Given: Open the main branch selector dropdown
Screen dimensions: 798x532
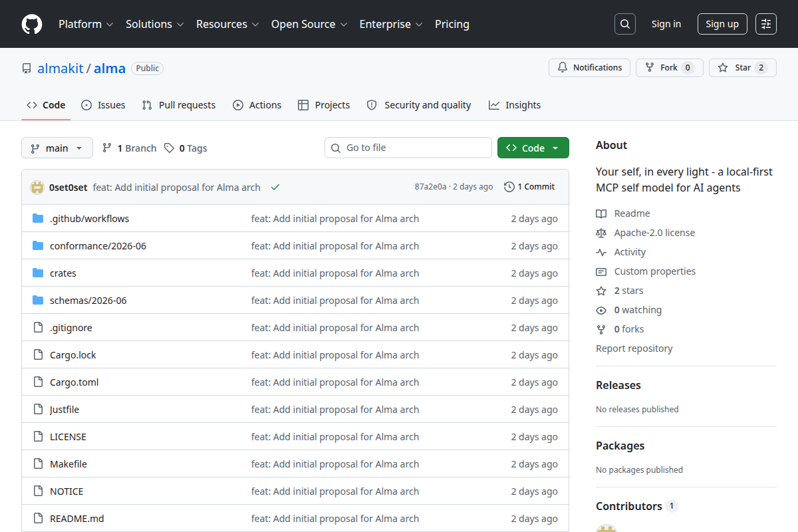Looking at the screenshot, I should [57, 148].
